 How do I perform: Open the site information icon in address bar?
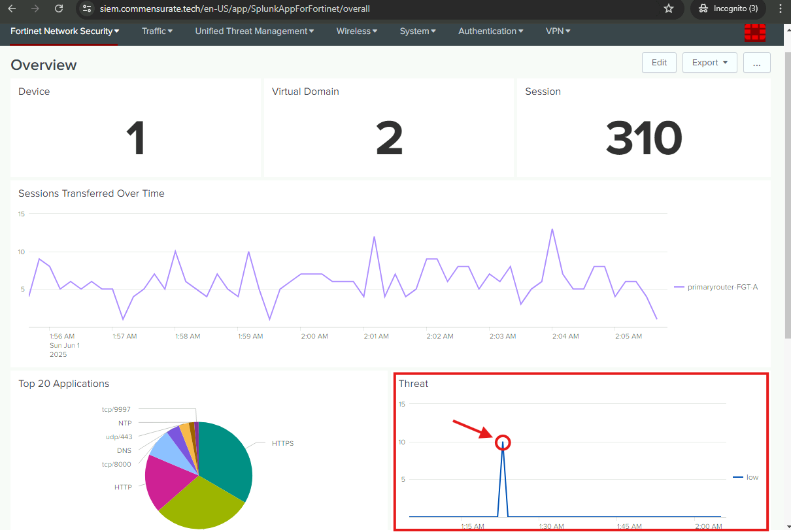tap(88, 8)
